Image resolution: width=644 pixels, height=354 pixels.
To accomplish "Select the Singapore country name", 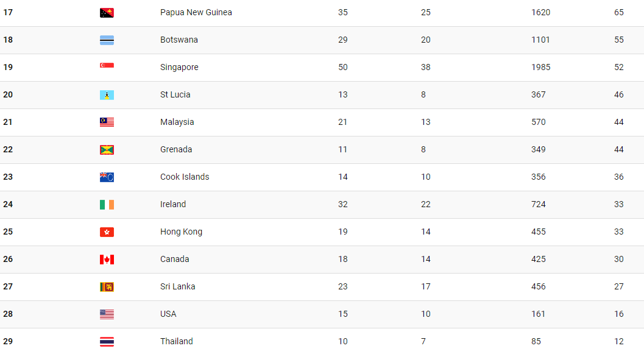I will tap(179, 68).
